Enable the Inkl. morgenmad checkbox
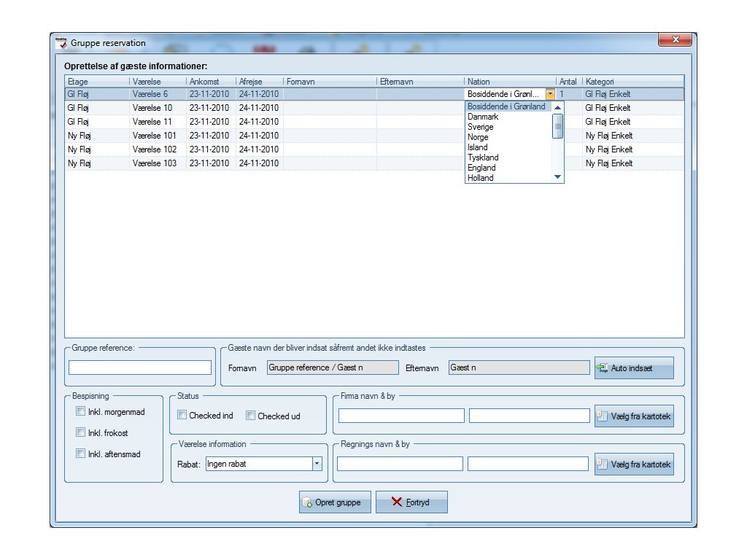 point(80,411)
